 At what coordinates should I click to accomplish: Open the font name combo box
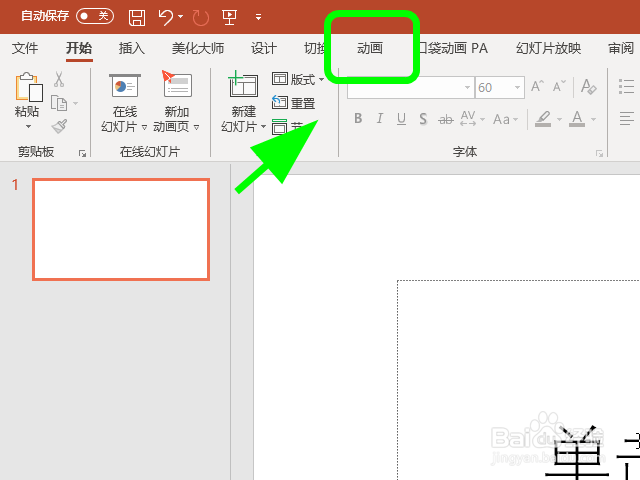click(411, 87)
